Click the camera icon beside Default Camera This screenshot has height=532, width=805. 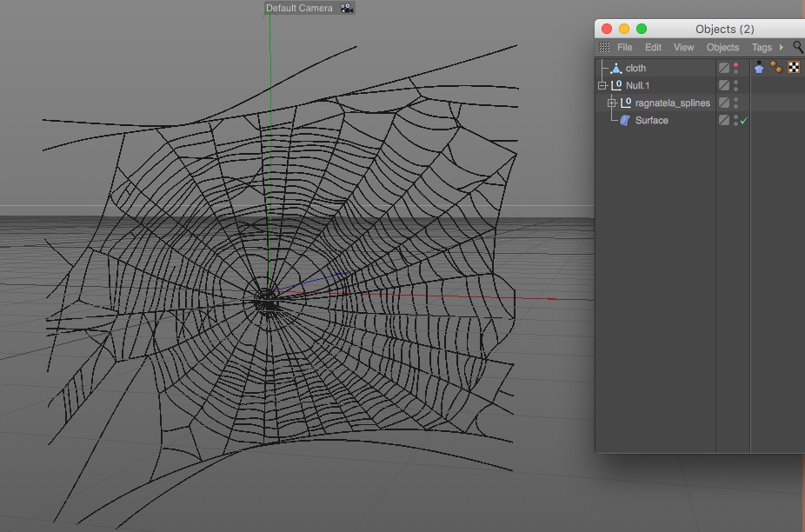(x=346, y=8)
